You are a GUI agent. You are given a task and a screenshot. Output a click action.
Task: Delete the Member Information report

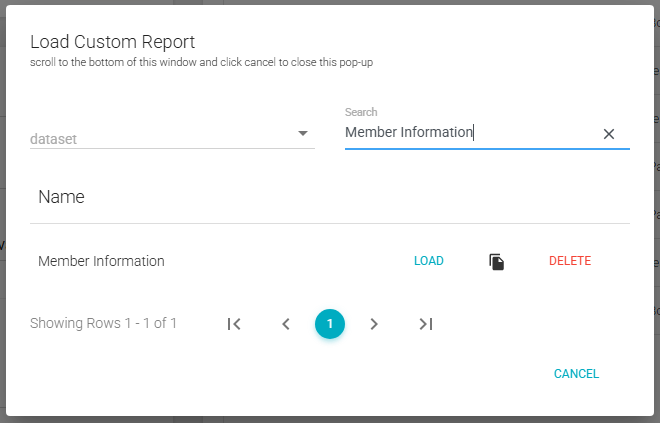pyautogui.click(x=570, y=261)
